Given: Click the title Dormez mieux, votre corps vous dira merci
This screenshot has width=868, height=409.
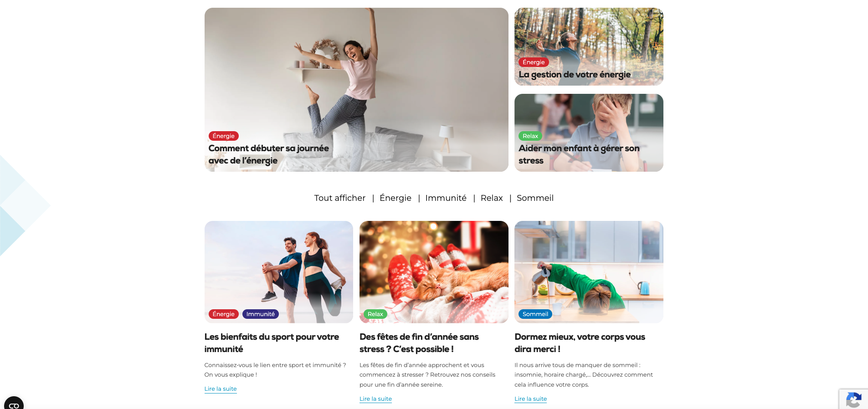Looking at the screenshot, I should coord(580,343).
